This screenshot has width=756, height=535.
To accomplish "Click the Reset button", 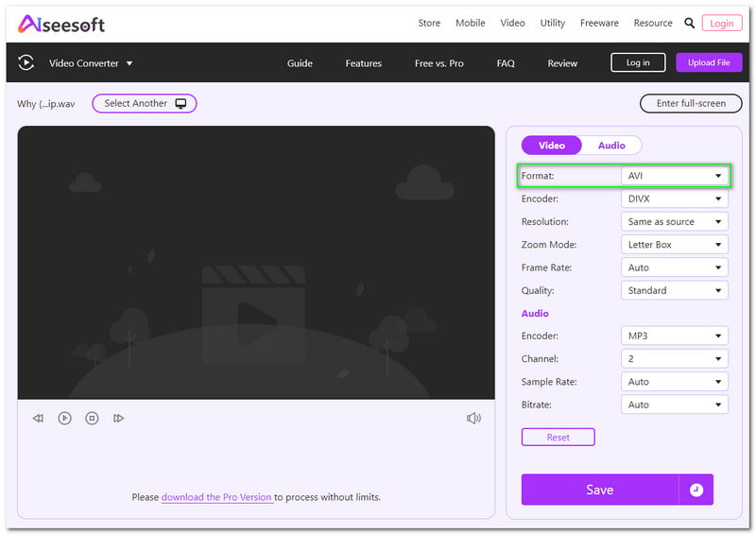I will pos(558,438).
